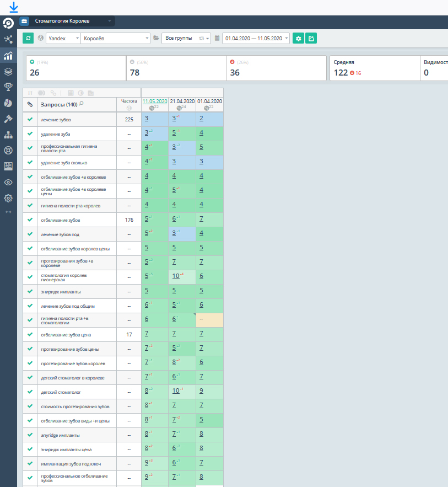448x487 pixels.
Task: Open the stacked layers sidebar icon
Action: 8,72
